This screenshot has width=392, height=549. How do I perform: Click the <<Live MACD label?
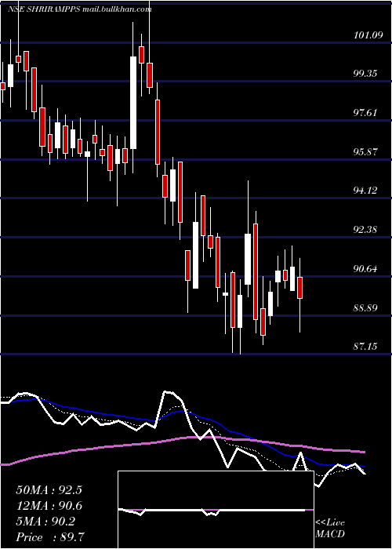(330, 529)
